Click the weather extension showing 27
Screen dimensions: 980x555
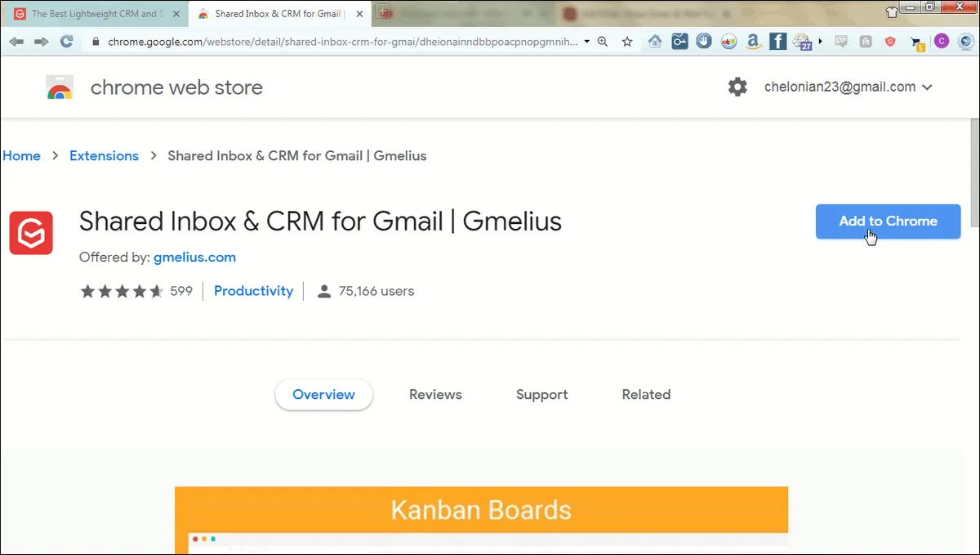(802, 42)
